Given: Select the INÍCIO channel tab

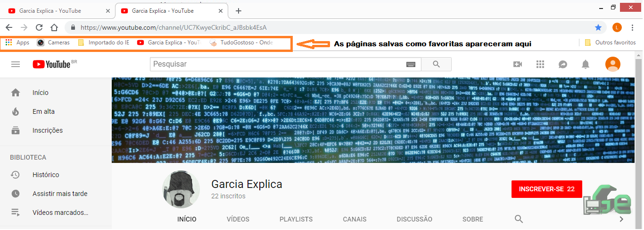Looking at the screenshot, I should pyautogui.click(x=187, y=219).
